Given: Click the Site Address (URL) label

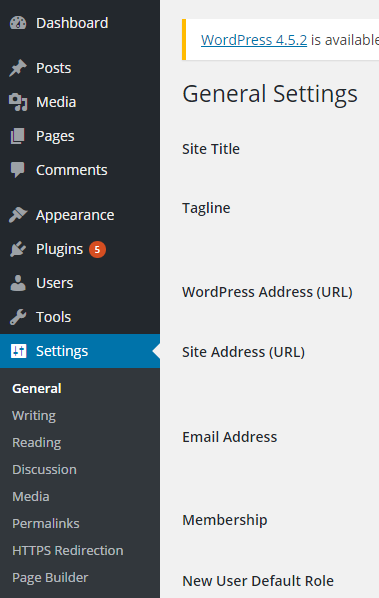Looking at the screenshot, I should 243,352.
